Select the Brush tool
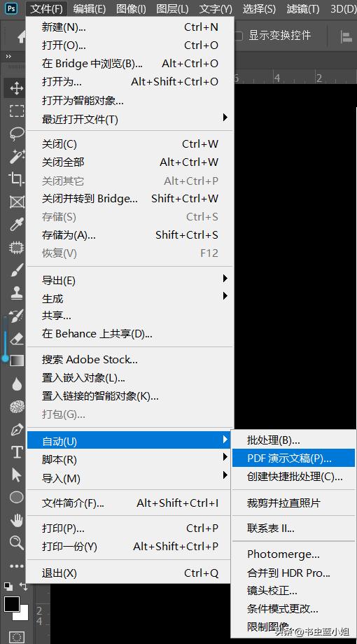 pos(16,269)
